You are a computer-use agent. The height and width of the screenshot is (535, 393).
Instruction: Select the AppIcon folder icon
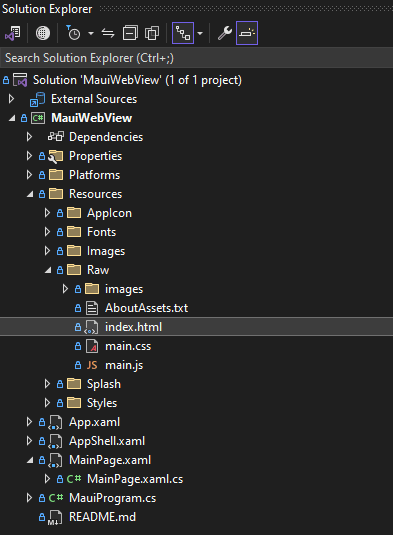(x=74, y=213)
